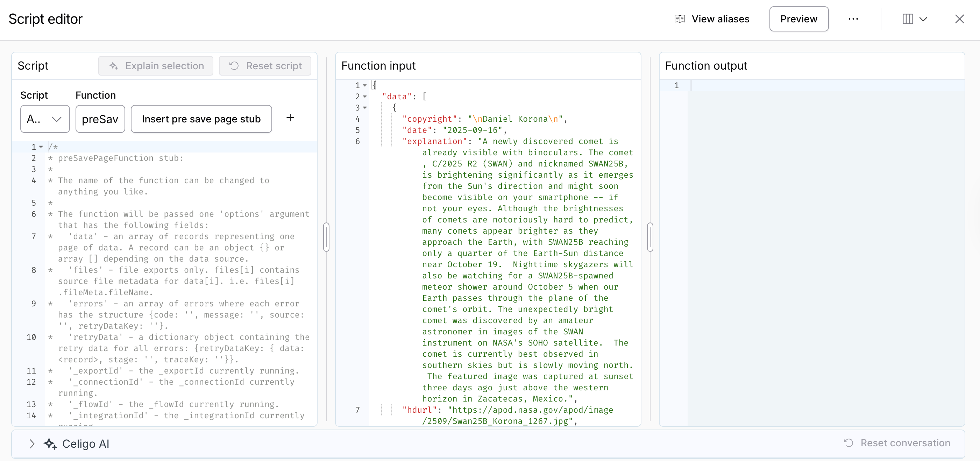The height and width of the screenshot is (461, 980).
Task: Collapse script line 1 comment fold arrow
Action: coord(41,147)
